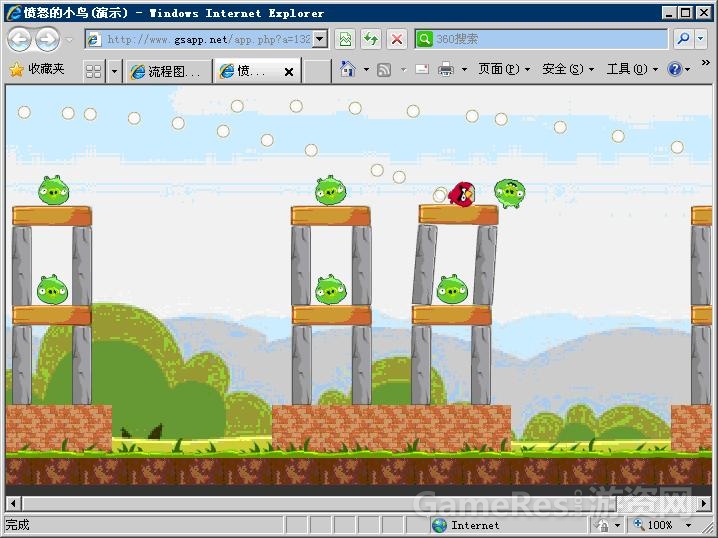
Task: Click the pig inside the middle tower
Action: pos(331,289)
